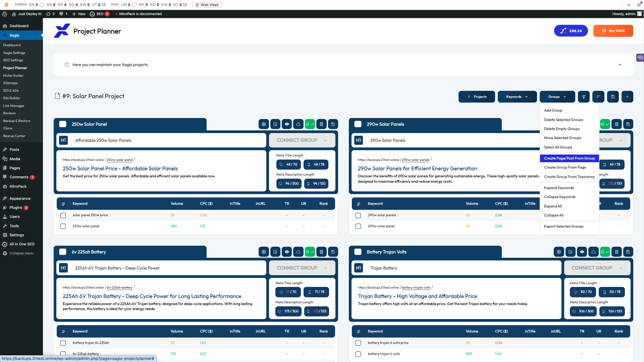644x362 pixels.
Task: Open Niche Hunter in Xagio sidebar
Action: coord(13,76)
